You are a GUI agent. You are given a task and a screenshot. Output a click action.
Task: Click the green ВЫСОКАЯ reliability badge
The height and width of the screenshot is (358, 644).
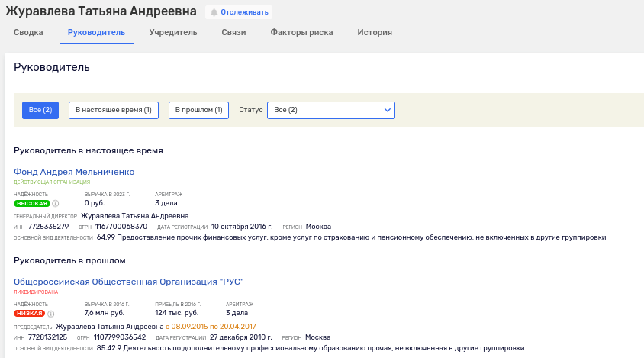[x=31, y=204]
